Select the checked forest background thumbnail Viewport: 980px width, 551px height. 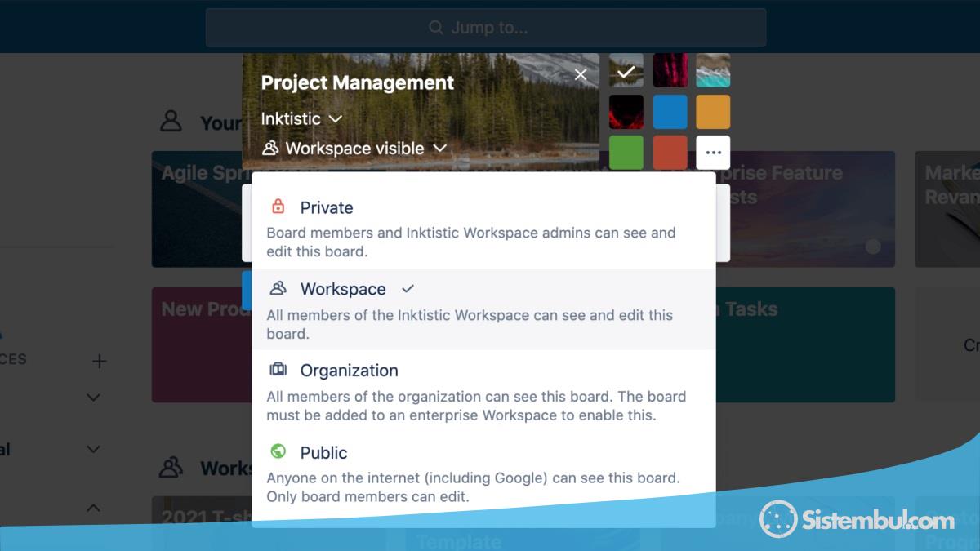(x=626, y=71)
